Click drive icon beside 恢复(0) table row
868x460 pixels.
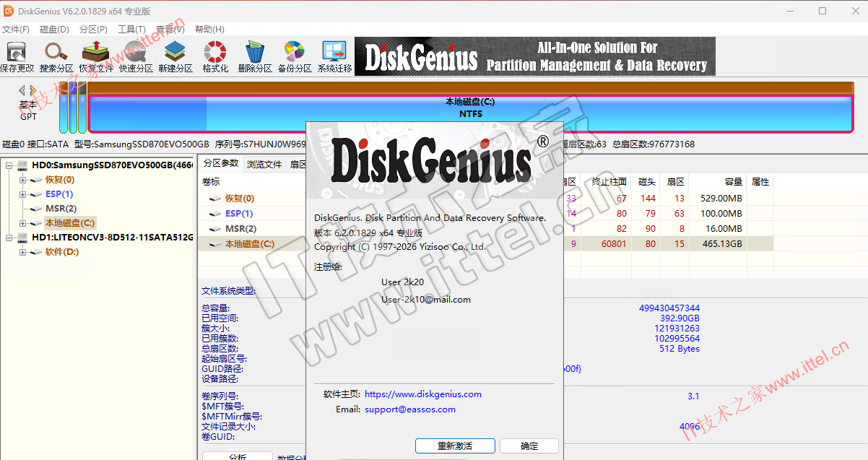pyautogui.click(x=215, y=199)
